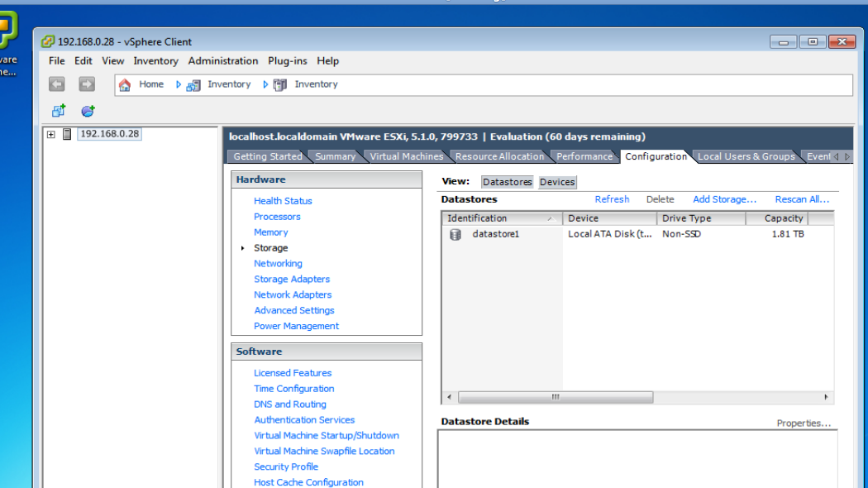Open the Plug-ins menu

coord(288,61)
